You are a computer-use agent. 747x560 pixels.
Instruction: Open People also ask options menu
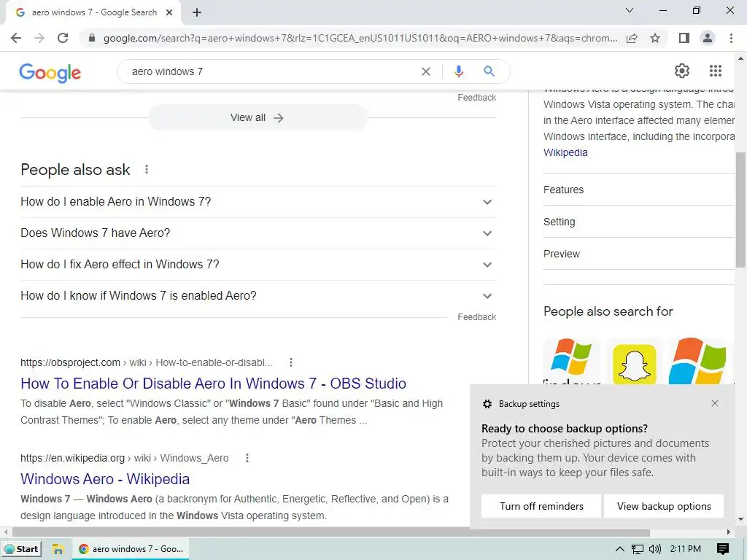tap(147, 169)
